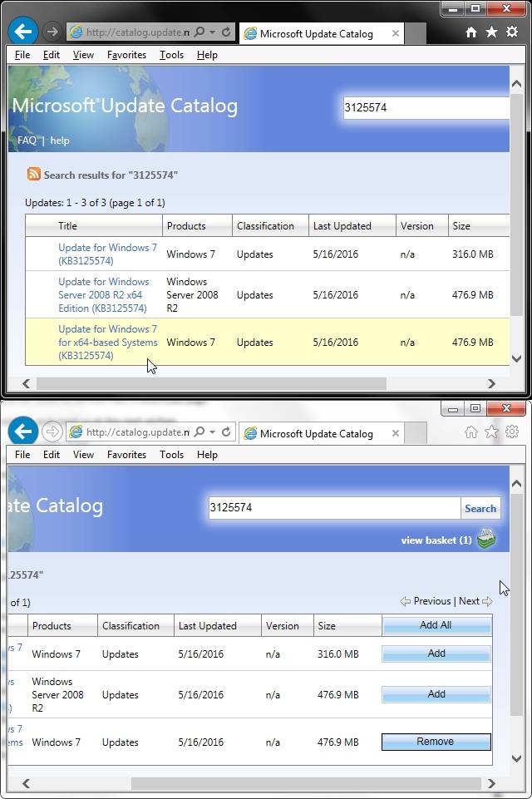Click address bar URL in bottom window
The height and width of the screenshot is (799, 532).
tap(138, 432)
